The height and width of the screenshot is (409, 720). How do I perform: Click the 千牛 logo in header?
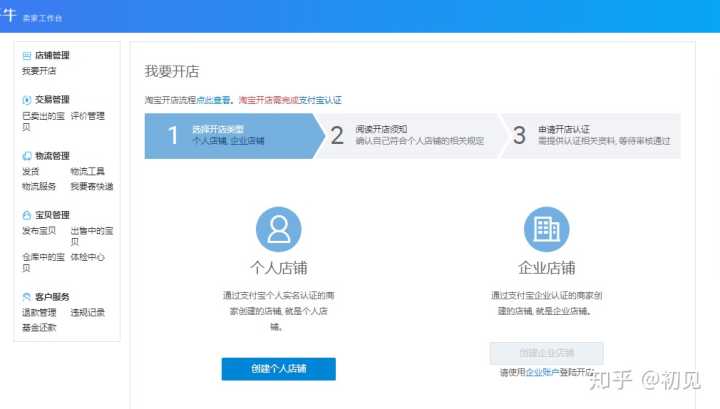click(x=8, y=16)
